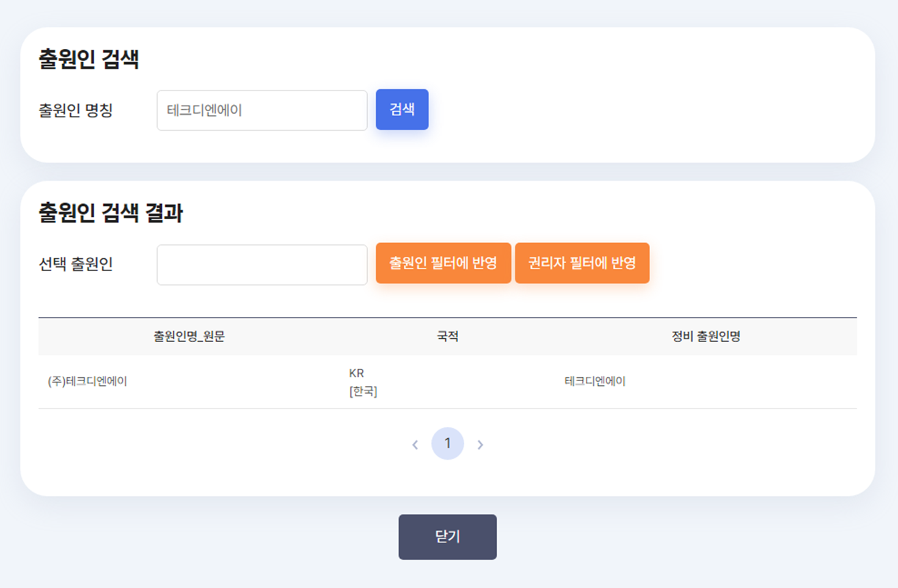
Task: Click 권리자 필터에 반영 button
Action: 582,263
